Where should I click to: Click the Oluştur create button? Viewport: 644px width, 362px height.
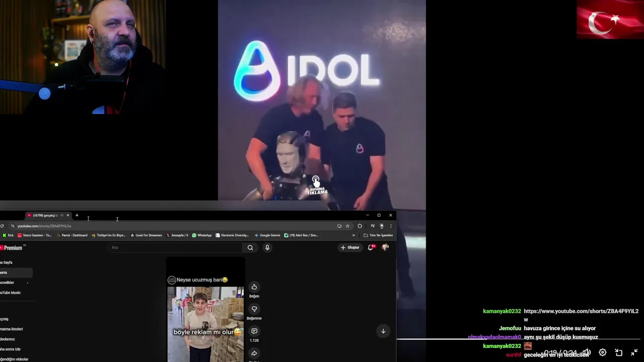350,247
